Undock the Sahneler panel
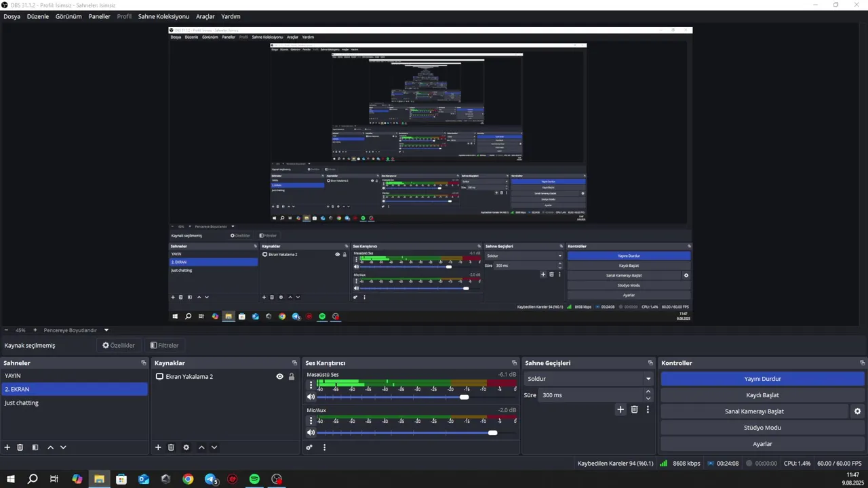Viewport: 868px width, 488px height. pyautogui.click(x=144, y=363)
